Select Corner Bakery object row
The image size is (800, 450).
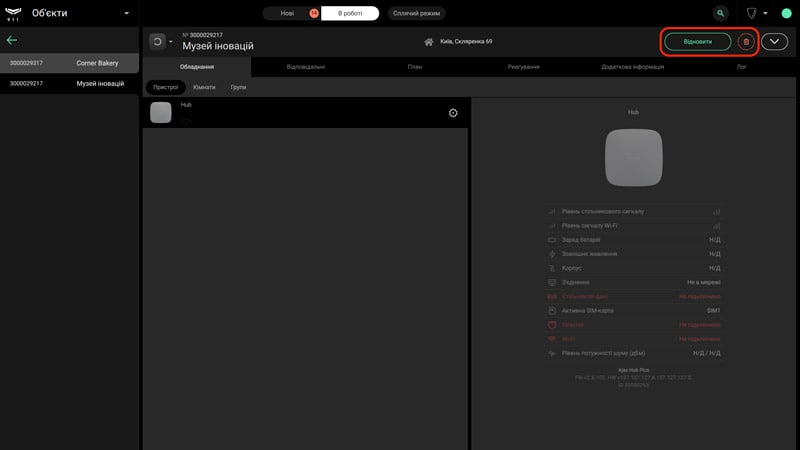[69, 63]
